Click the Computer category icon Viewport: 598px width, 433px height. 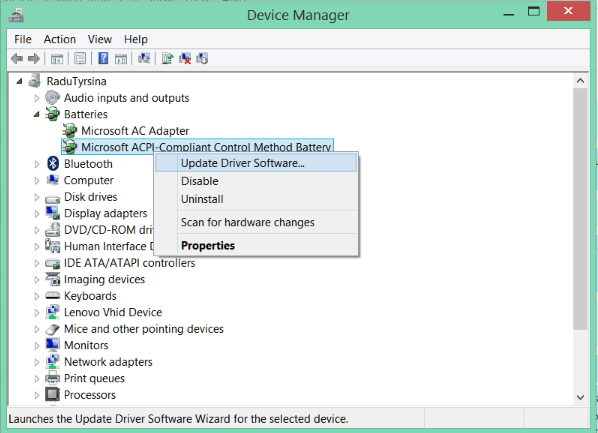(53, 180)
